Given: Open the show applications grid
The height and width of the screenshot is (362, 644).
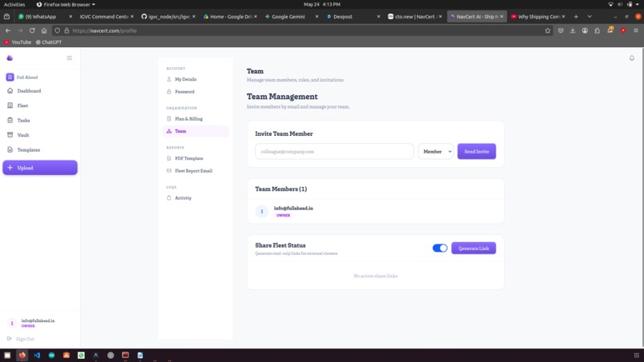Looking at the screenshot, I should coord(636,355).
